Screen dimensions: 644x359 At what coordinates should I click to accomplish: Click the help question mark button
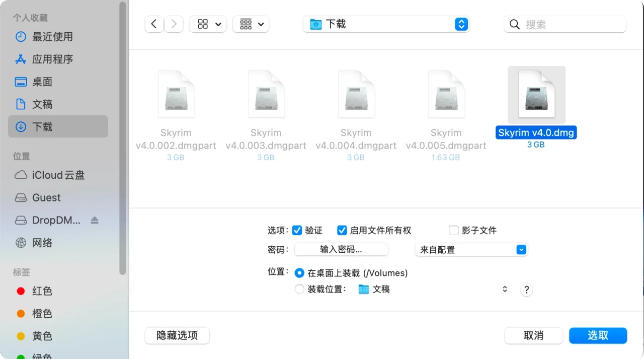[x=526, y=290]
